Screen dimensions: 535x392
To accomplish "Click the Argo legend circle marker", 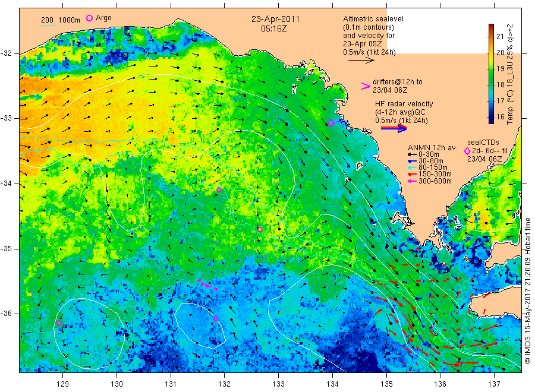I will click(x=89, y=18).
